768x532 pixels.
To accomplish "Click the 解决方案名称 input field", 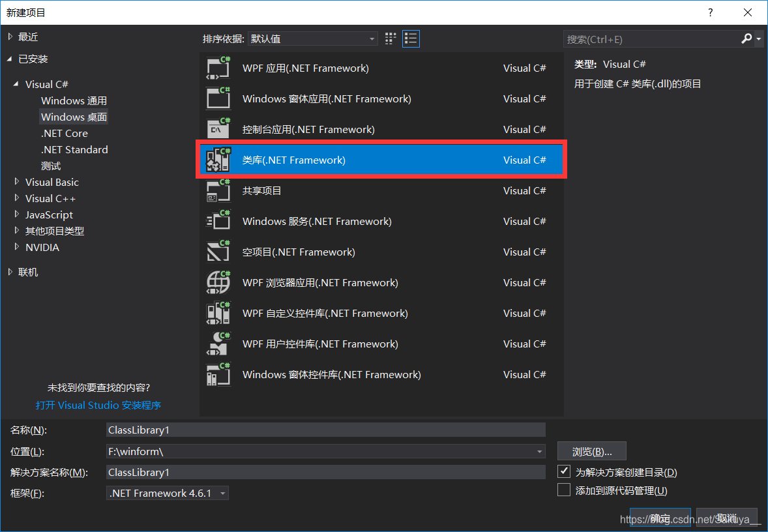I will click(x=326, y=472).
